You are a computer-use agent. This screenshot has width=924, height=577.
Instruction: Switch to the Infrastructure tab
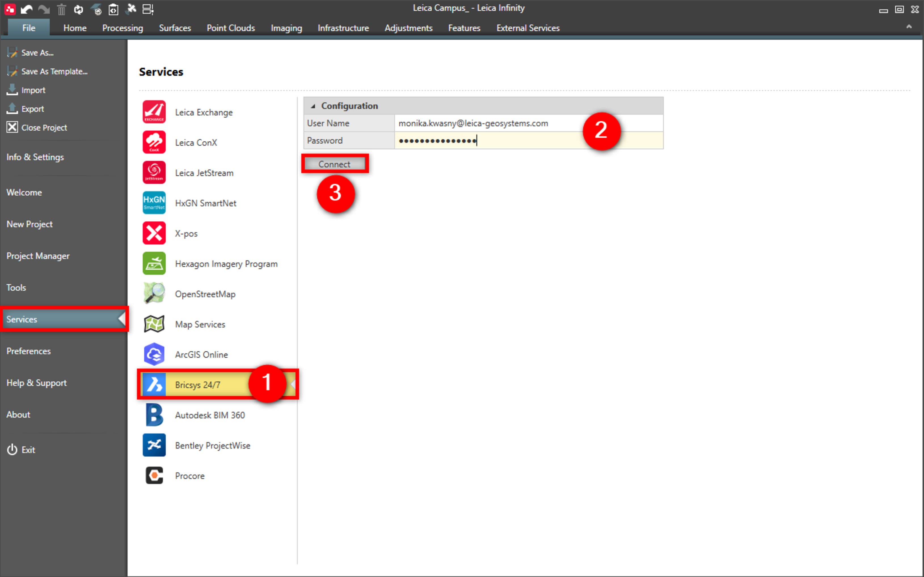(343, 28)
